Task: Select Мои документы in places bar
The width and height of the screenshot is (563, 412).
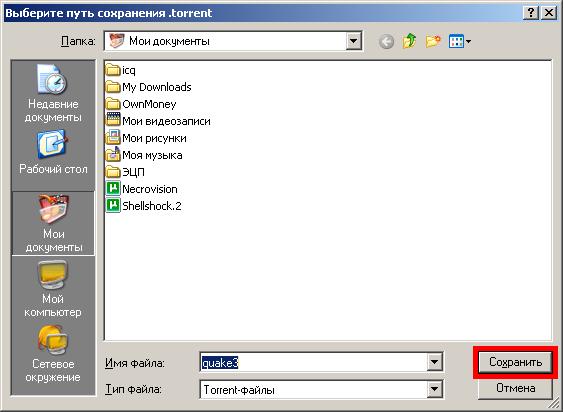Action: pos(53,223)
